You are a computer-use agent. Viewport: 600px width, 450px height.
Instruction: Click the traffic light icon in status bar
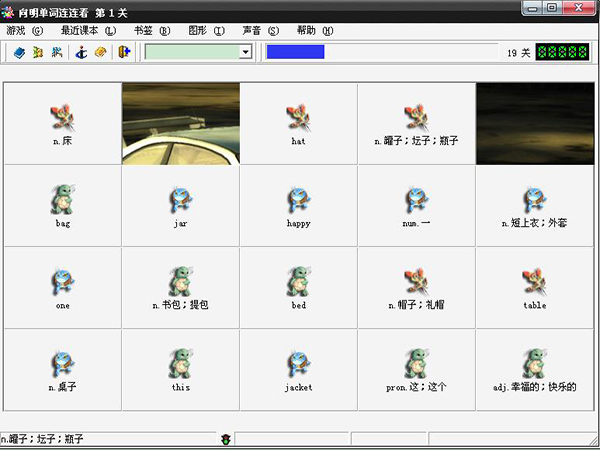pyautogui.click(x=226, y=439)
